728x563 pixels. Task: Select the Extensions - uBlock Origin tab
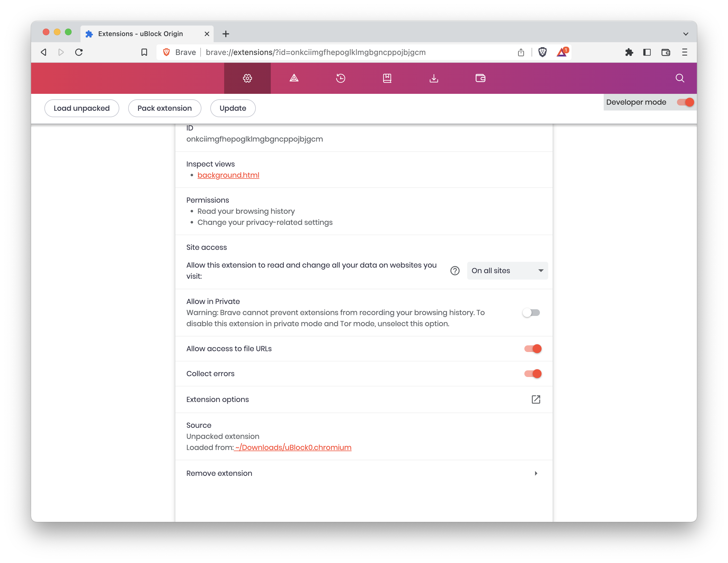(x=140, y=34)
